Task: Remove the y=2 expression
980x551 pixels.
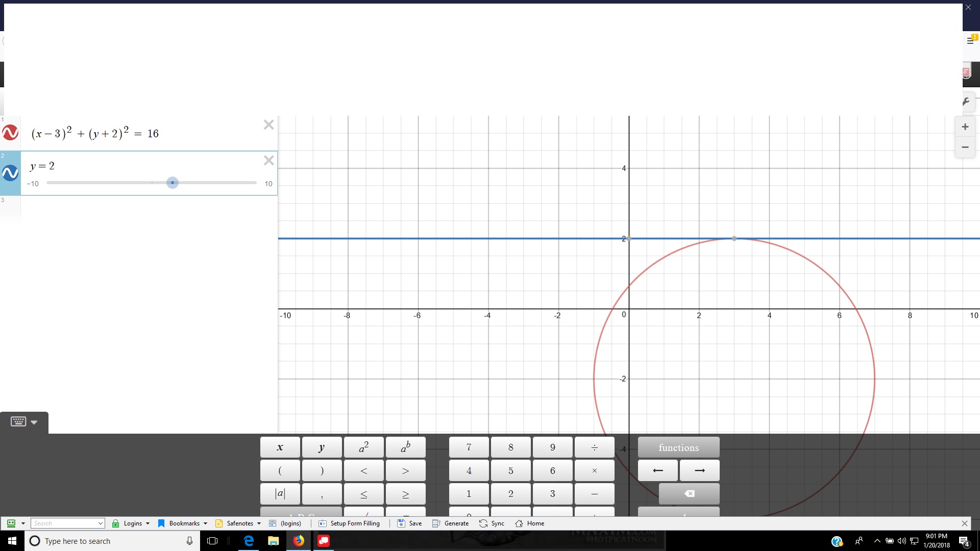Action: coord(268,161)
